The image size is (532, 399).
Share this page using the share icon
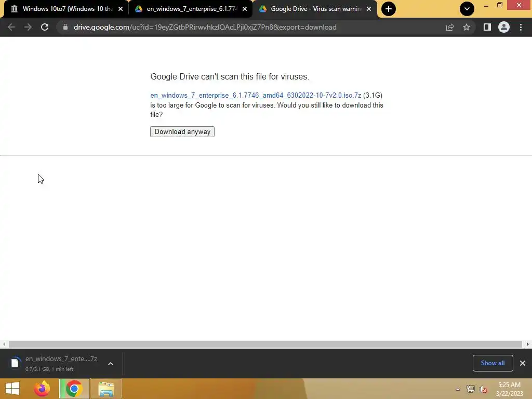point(450,27)
